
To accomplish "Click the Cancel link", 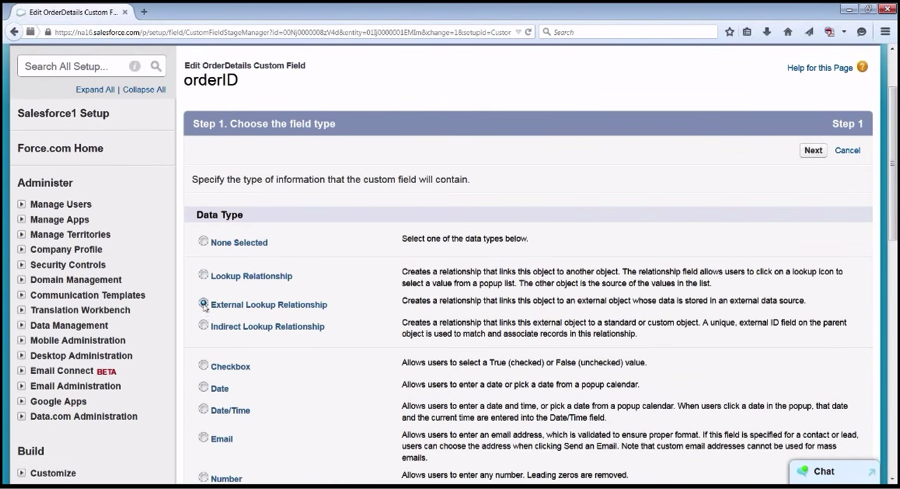I will coord(847,150).
